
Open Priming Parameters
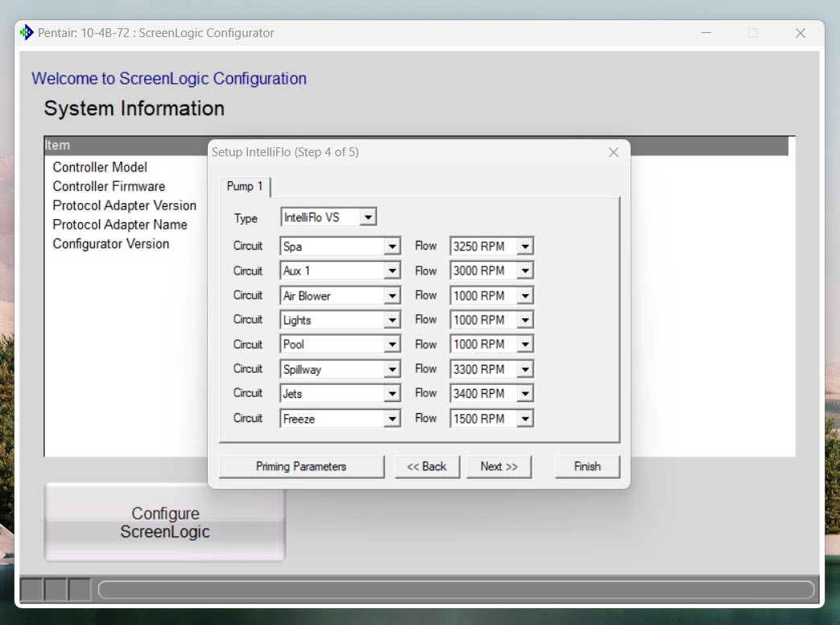[301, 466]
